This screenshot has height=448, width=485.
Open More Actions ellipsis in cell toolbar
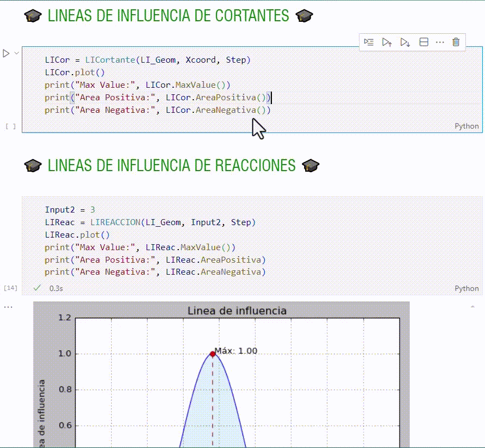click(x=440, y=42)
